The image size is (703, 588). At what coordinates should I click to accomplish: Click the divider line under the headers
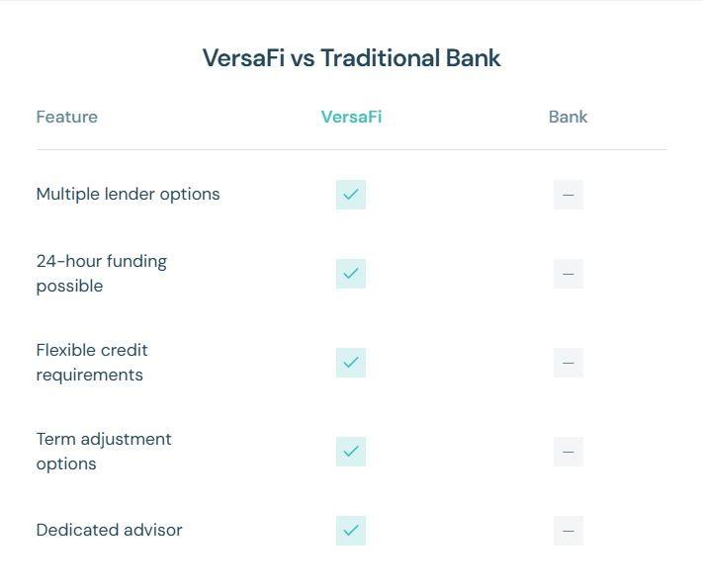(x=352, y=149)
